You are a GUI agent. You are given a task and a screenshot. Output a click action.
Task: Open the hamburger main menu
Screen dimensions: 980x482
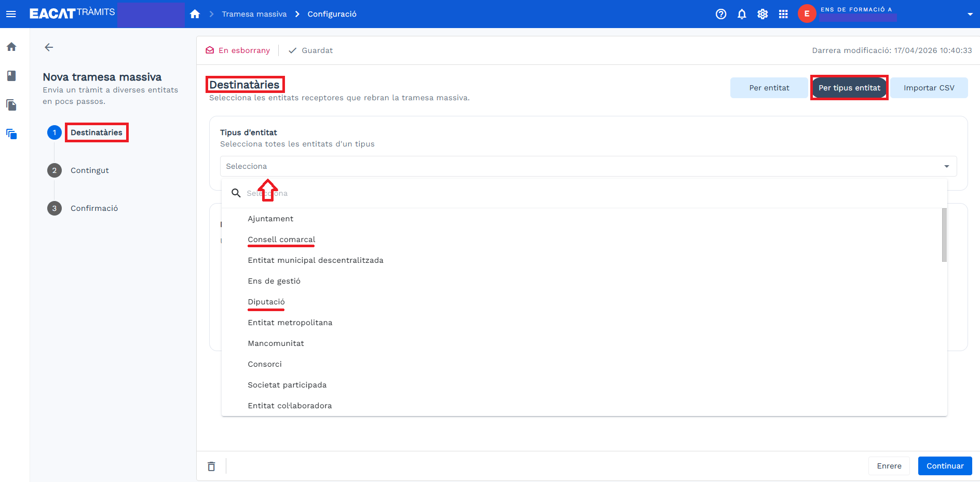(11, 14)
